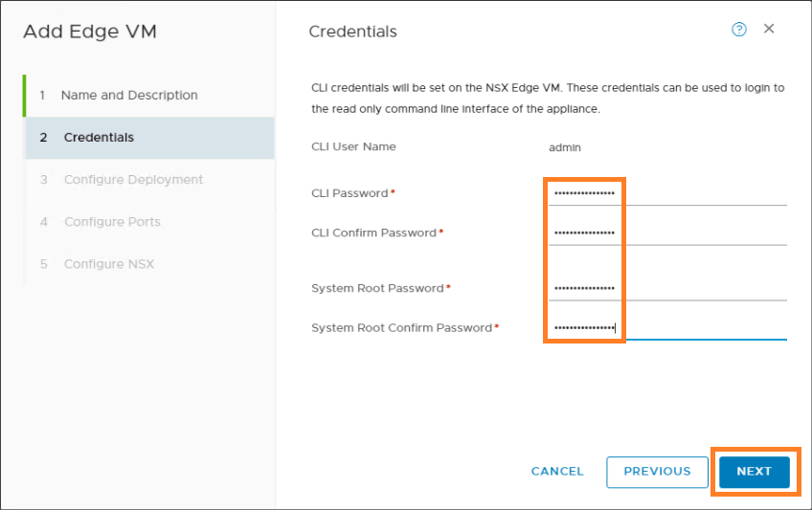Click the System Root Password label

[377, 288]
